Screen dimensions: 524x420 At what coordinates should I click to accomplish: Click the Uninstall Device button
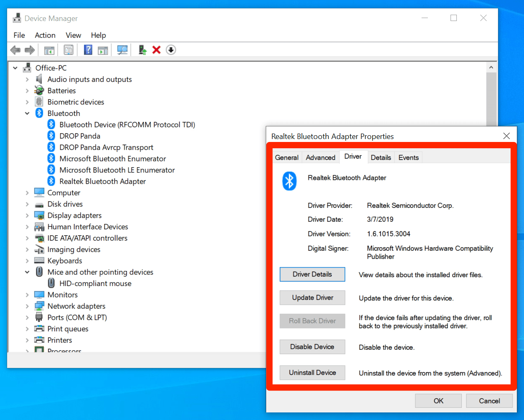click(x=312, y=373)
